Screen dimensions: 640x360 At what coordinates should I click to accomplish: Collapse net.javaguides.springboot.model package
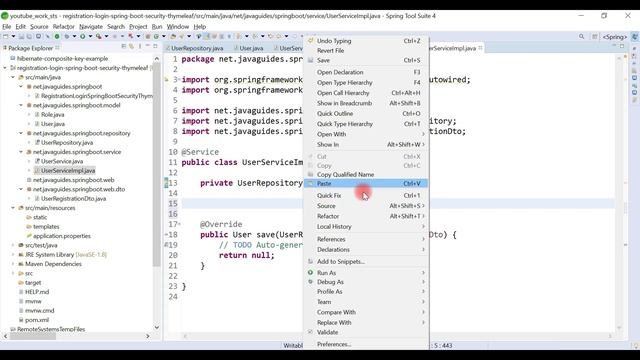(21, 105)
